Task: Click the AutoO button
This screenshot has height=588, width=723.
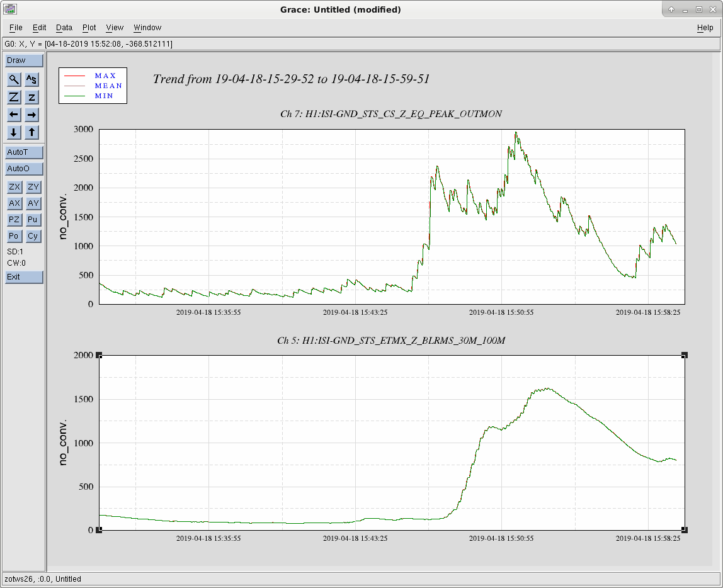Action: 24,169
